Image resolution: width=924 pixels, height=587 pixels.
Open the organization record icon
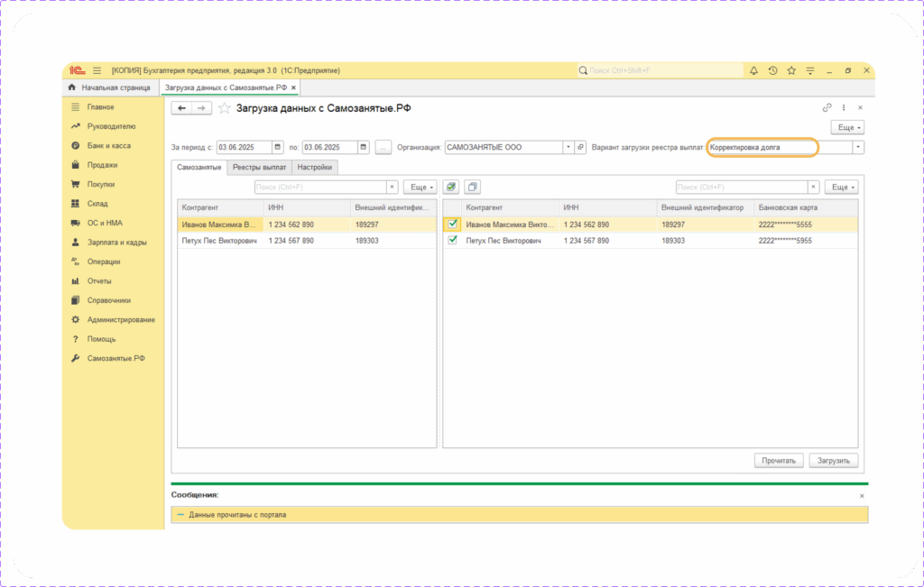580,147
